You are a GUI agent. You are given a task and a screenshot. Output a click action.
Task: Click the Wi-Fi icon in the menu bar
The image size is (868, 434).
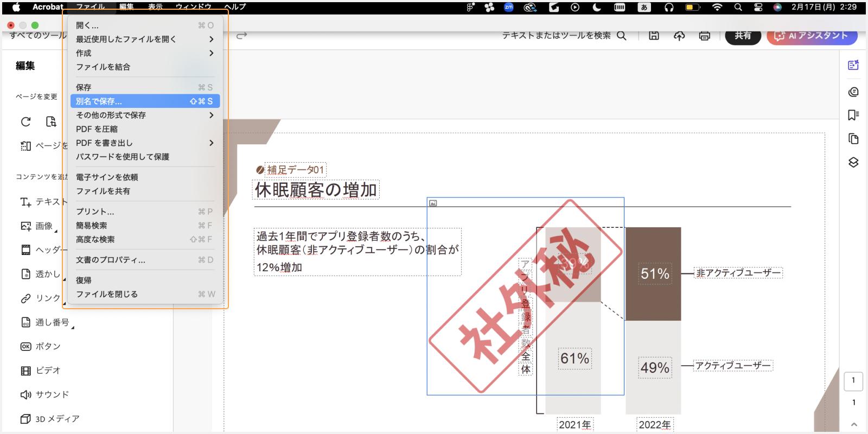tap(717, 7)
